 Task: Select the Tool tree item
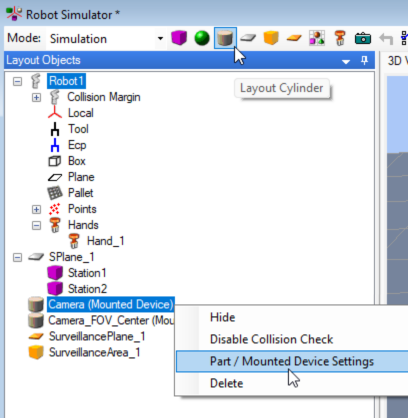tap(78, 129)
